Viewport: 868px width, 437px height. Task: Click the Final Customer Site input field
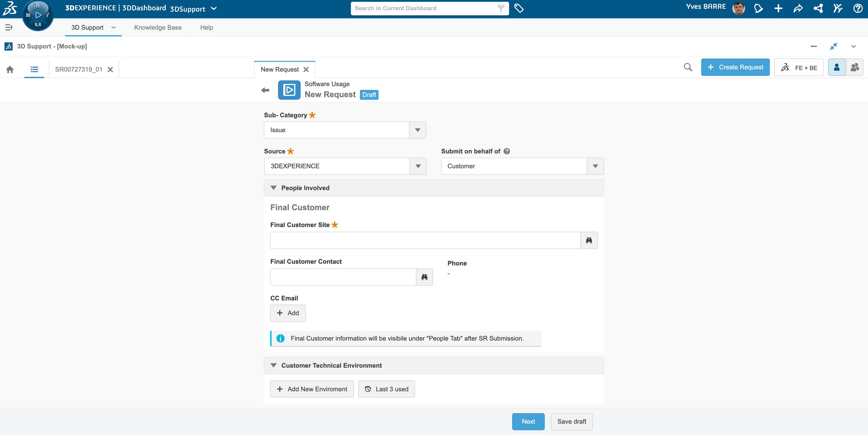pyautogui.click(x=425, y=241)
